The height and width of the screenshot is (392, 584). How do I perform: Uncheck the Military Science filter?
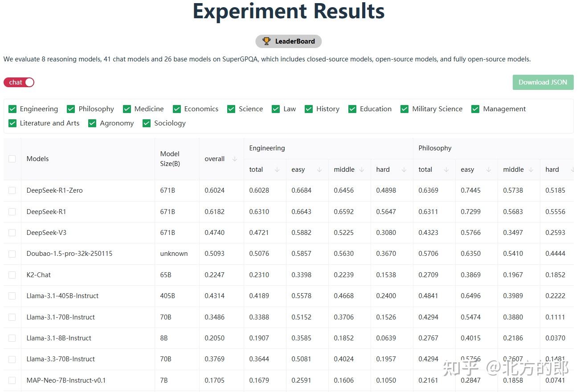(x=404, y=109)
